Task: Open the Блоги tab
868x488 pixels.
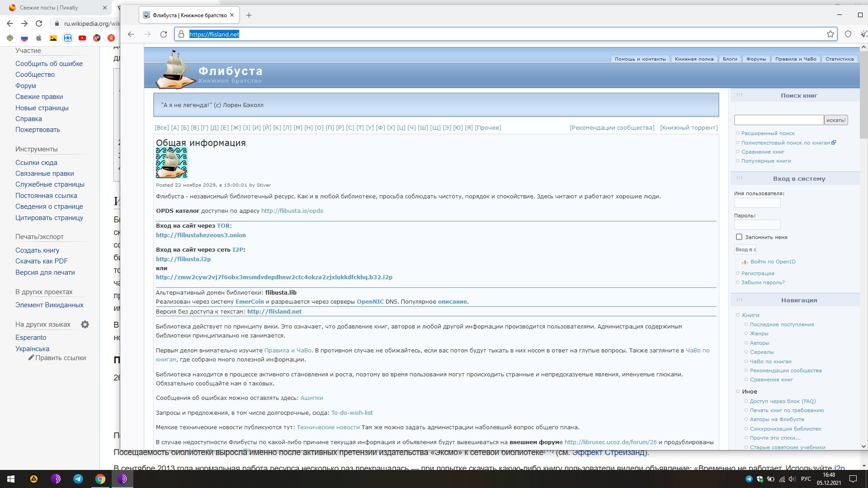Action: (x=730, y=59)
